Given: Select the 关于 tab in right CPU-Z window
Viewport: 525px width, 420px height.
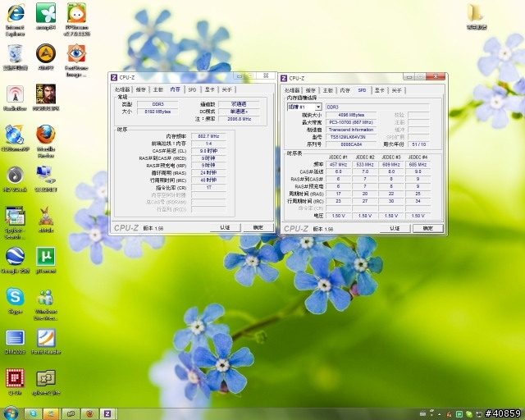Looking at the screenshot, I should pos(397,90).
